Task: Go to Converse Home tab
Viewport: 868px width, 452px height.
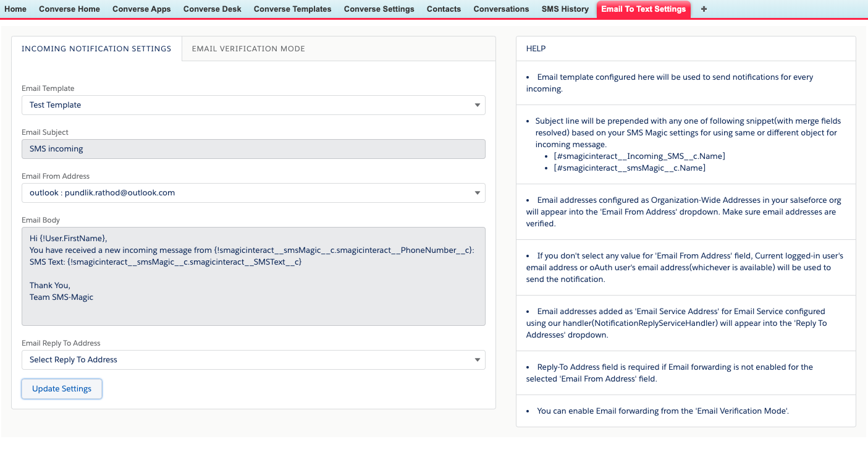Action: (69, 9)
